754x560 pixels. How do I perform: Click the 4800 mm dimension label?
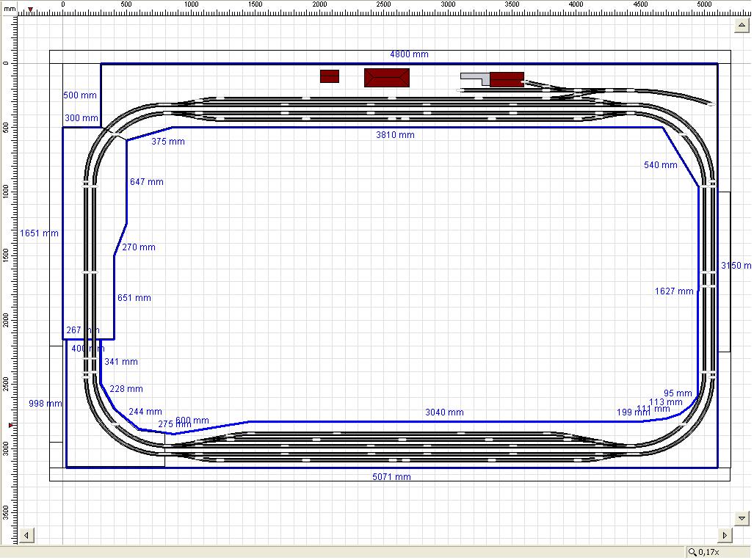(409, 54)
